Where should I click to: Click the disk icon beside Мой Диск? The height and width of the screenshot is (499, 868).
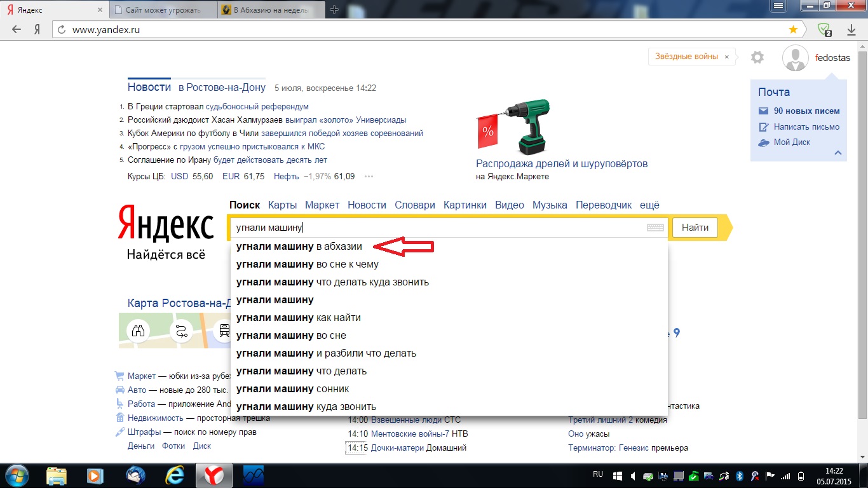pyautogui.click(x=764, y=142)
